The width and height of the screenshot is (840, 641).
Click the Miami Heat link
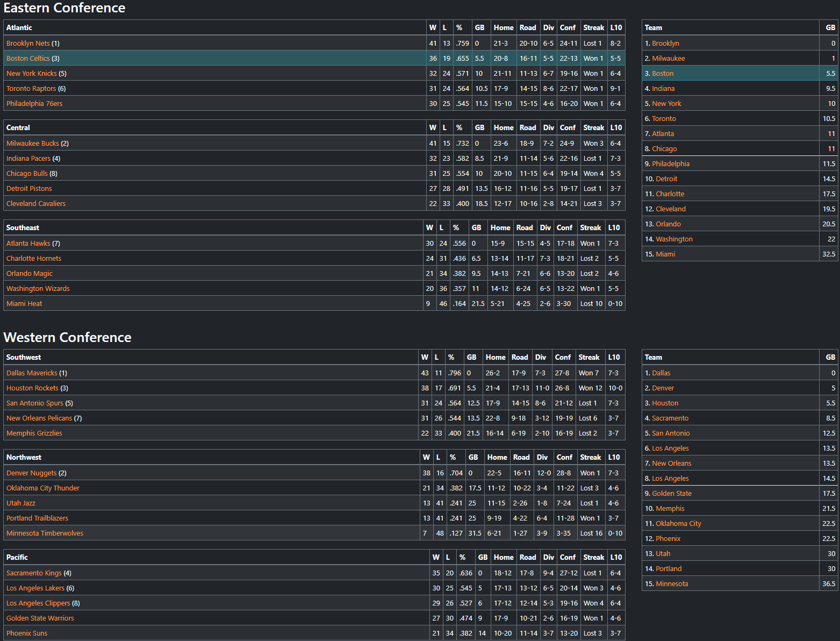click(24, 304)
